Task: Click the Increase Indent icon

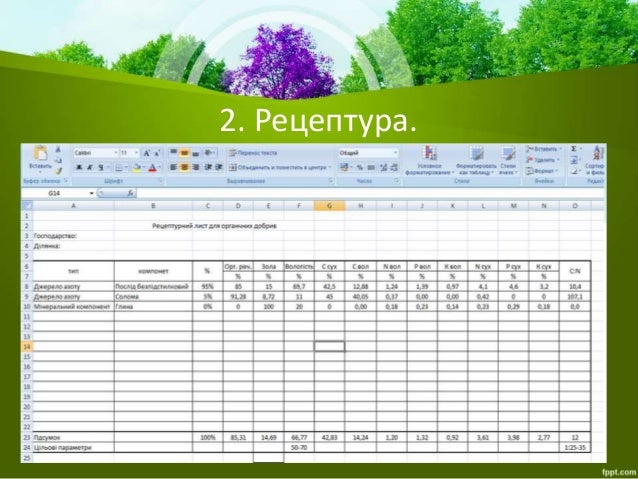Action: point(219,167)
